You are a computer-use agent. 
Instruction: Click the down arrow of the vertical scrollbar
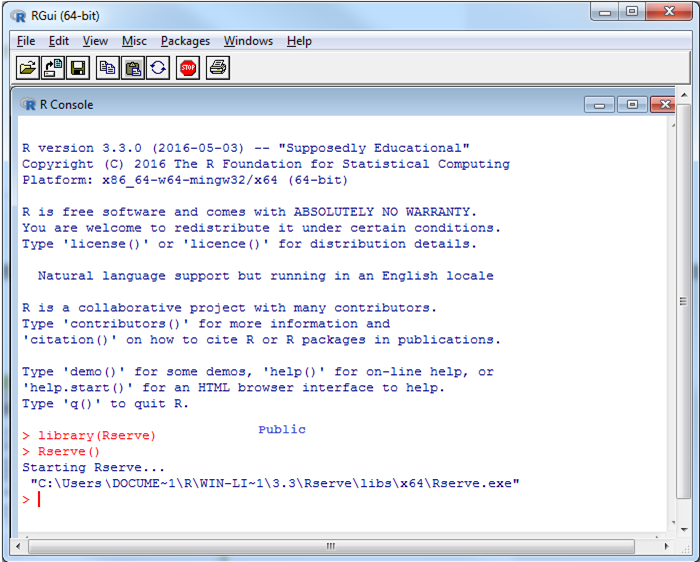pos(684,530)
